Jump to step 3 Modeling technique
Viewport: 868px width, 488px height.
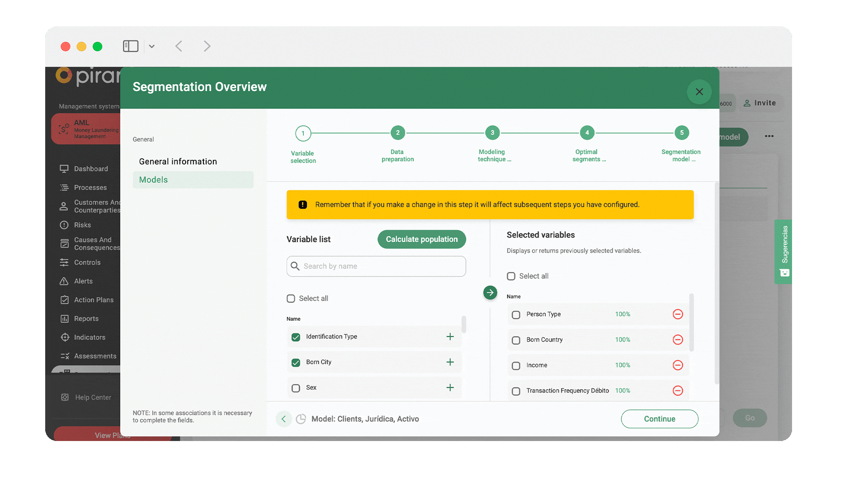492,132
